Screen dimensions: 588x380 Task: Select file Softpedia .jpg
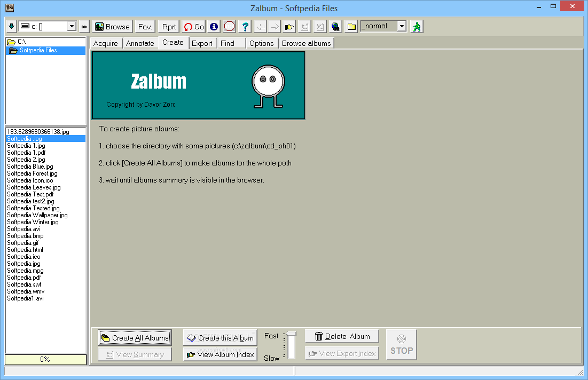click(x=46, y=139)
